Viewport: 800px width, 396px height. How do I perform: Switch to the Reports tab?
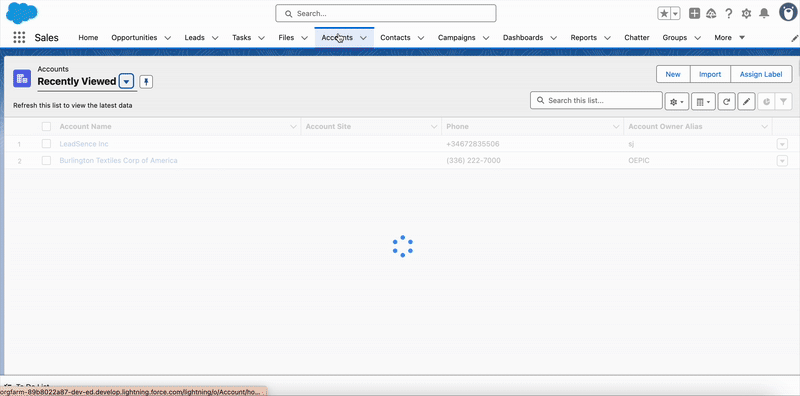[584, 38]
